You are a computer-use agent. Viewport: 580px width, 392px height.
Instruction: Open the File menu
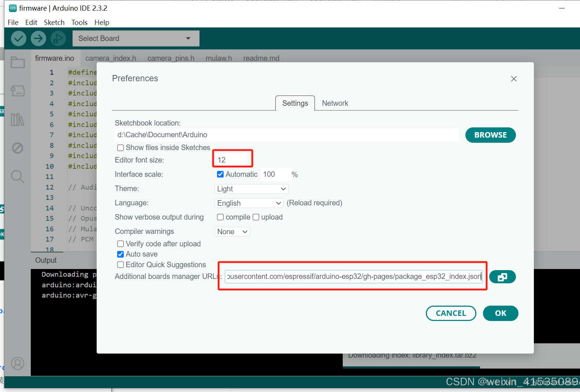(x=13, y=22)
